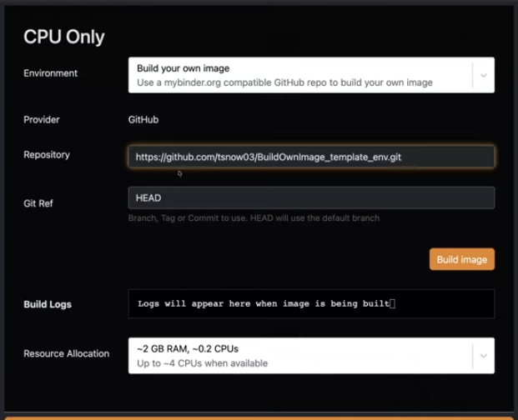
Task: Open the "~2 GB RAM, ~0.2 CPUs" selector
Action: click(x=300, y=355)
